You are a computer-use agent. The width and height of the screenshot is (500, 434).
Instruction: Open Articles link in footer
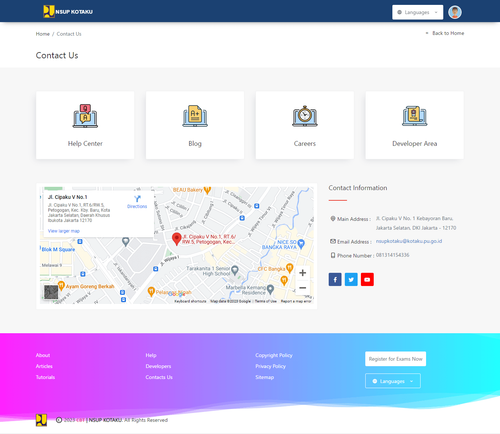click(44, 366)
